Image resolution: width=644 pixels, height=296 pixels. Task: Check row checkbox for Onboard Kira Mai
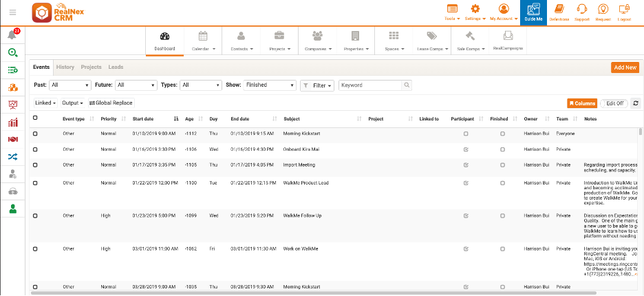coord(35,149)
